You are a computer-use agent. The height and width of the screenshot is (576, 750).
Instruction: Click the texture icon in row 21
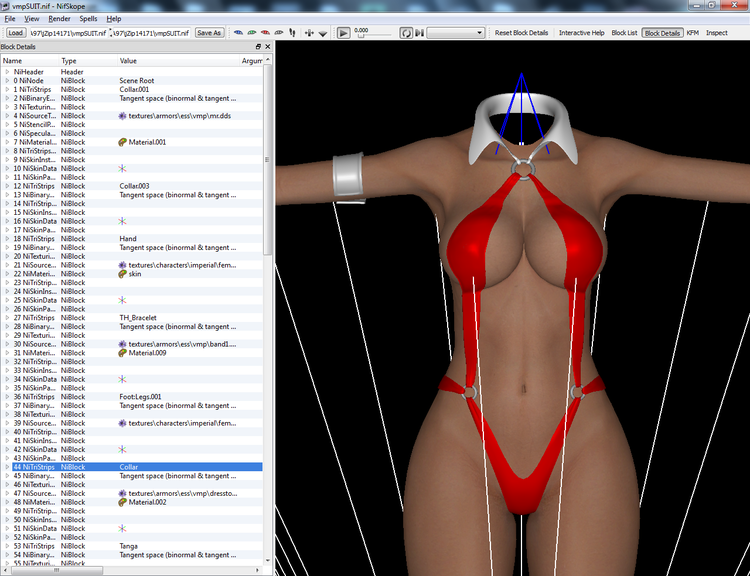click(x=122, y=265)
